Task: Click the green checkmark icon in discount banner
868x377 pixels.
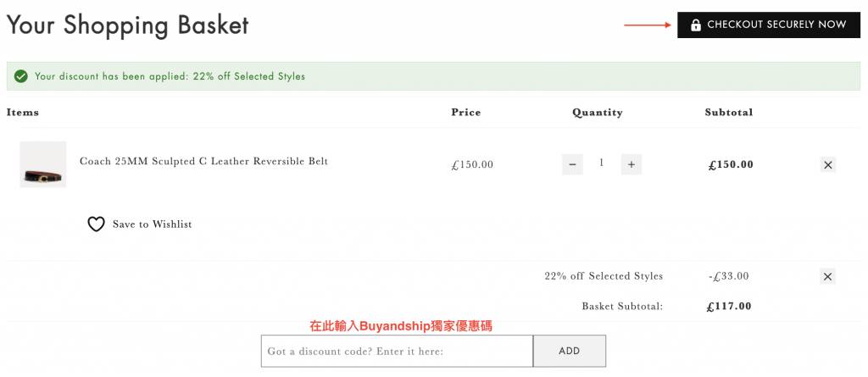Action: tap(21, 76)
